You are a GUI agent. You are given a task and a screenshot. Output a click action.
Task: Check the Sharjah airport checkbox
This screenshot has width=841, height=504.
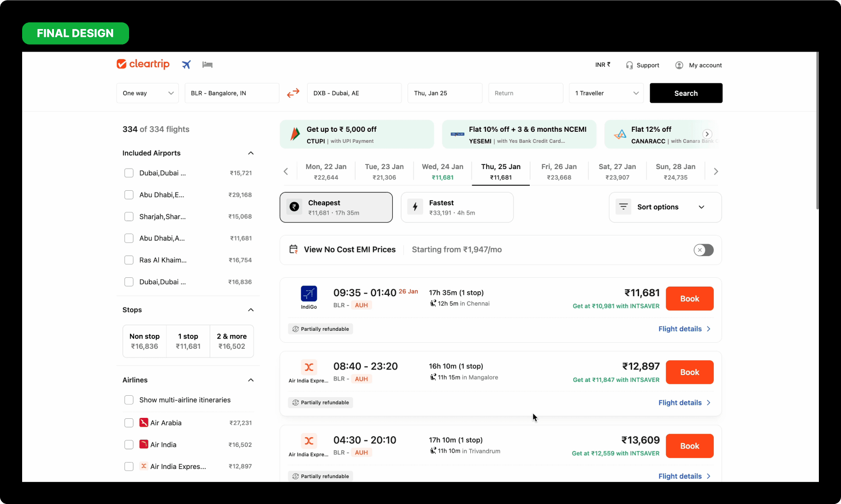click(129, 217)
